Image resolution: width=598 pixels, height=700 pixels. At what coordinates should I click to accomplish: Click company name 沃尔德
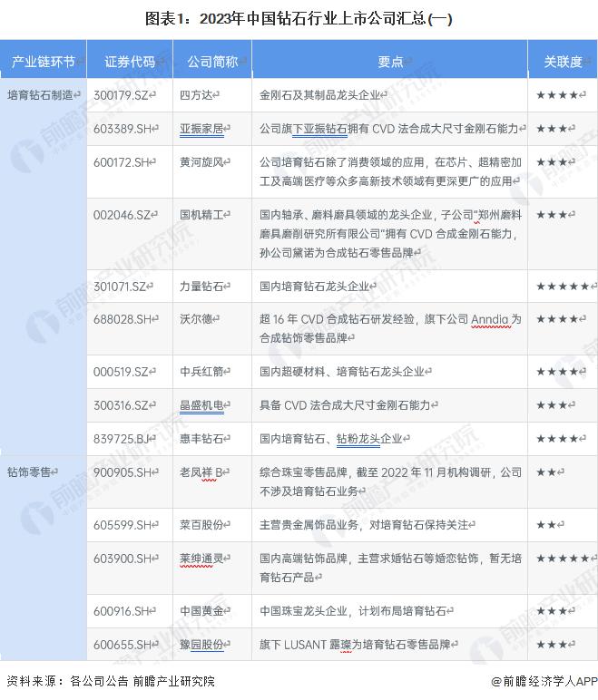coord(196,319)
